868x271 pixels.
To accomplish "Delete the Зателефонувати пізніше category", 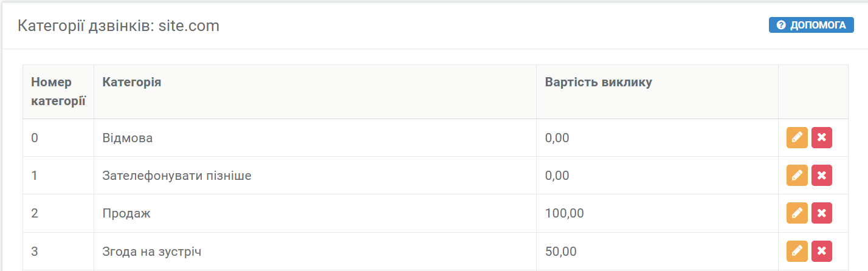I will click(x=822, y=176).
